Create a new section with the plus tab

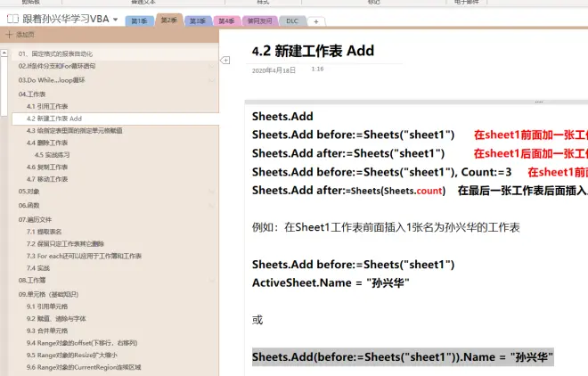click(316, 21)
